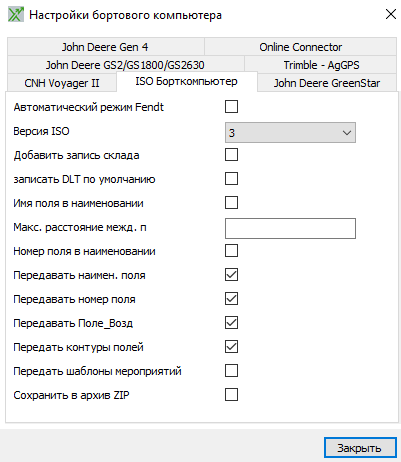Open the Online Connector tab
The height and width of the screenshot is (462, 401).
300,47
